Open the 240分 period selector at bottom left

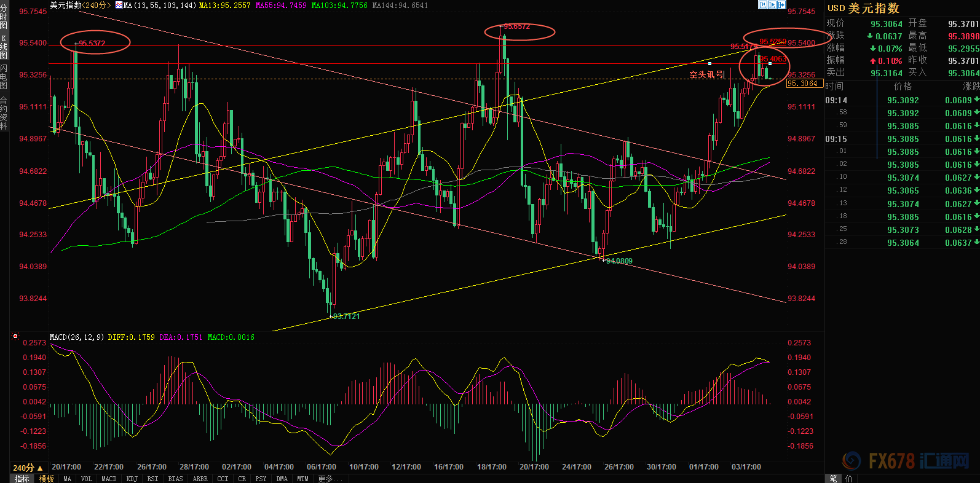[x=28, y=468]
